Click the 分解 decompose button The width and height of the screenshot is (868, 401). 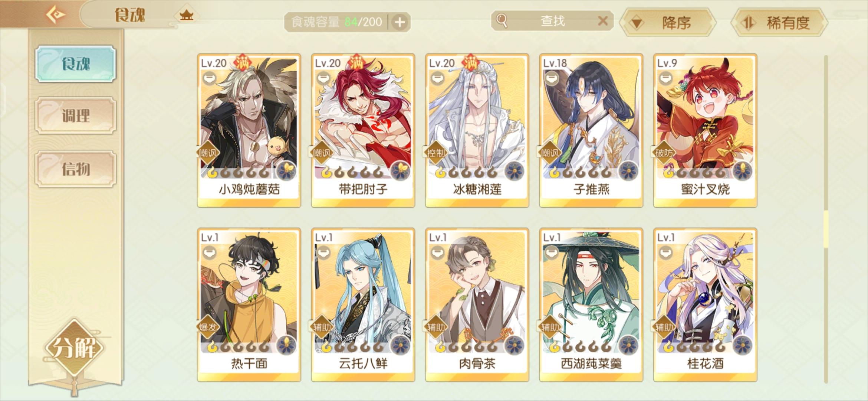75,348
